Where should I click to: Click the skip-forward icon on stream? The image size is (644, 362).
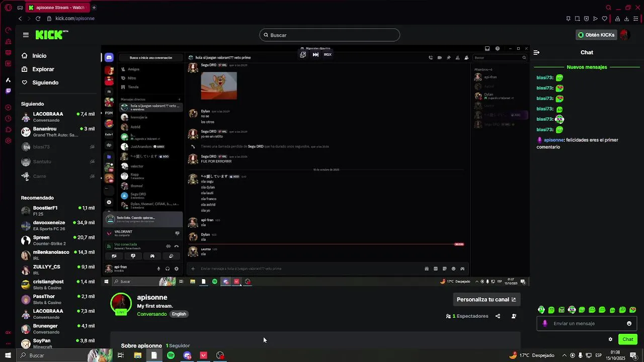point(315,54)
